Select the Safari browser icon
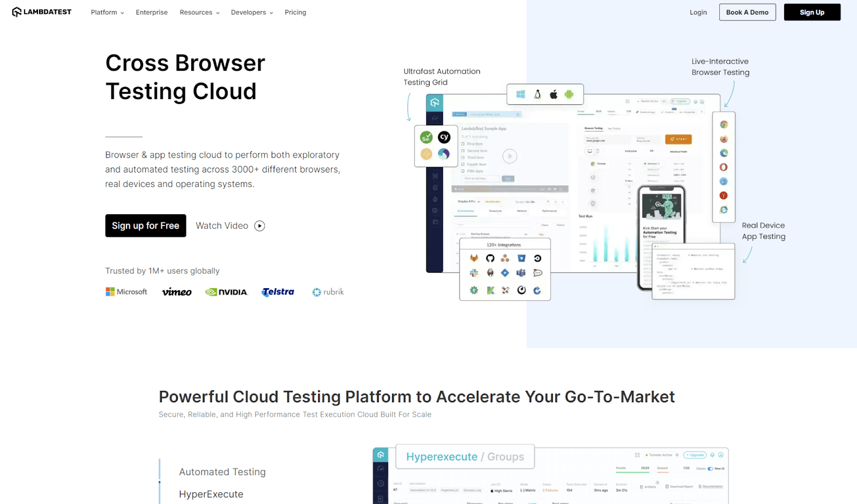Image resolution: width=857 pixels, height=504 pixels. [724, 181]
